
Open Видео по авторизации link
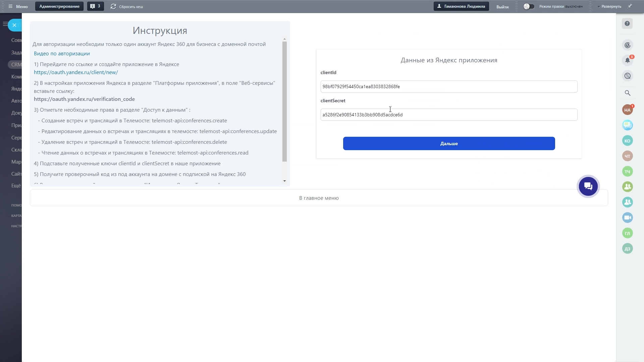click(x=62, y=54)
